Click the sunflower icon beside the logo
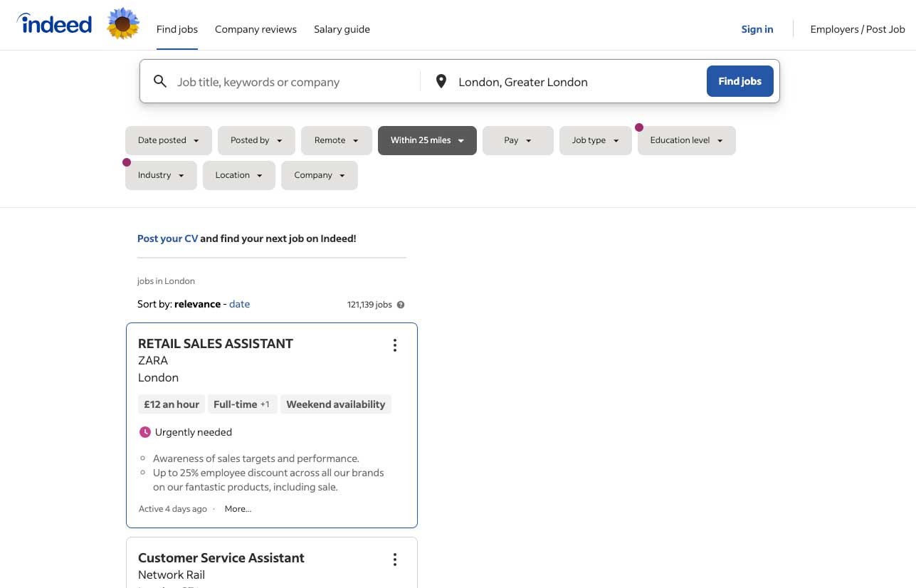 point(123,23)
